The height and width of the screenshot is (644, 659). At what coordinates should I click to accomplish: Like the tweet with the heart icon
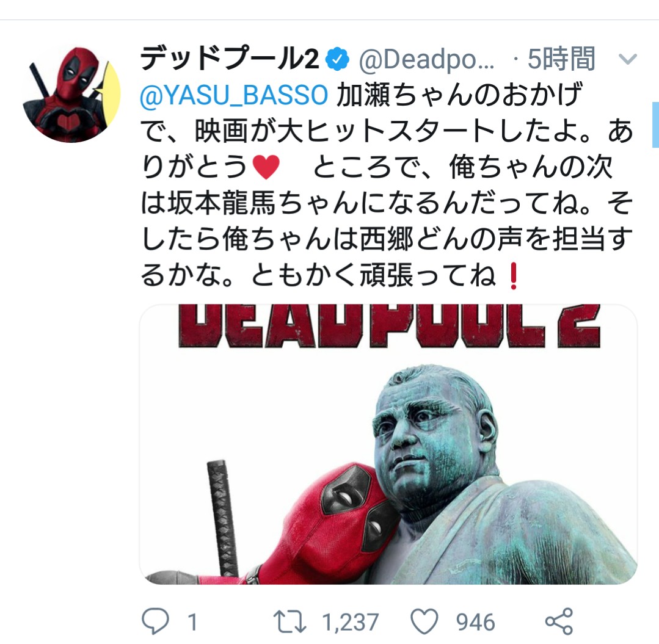click(424, 621)
